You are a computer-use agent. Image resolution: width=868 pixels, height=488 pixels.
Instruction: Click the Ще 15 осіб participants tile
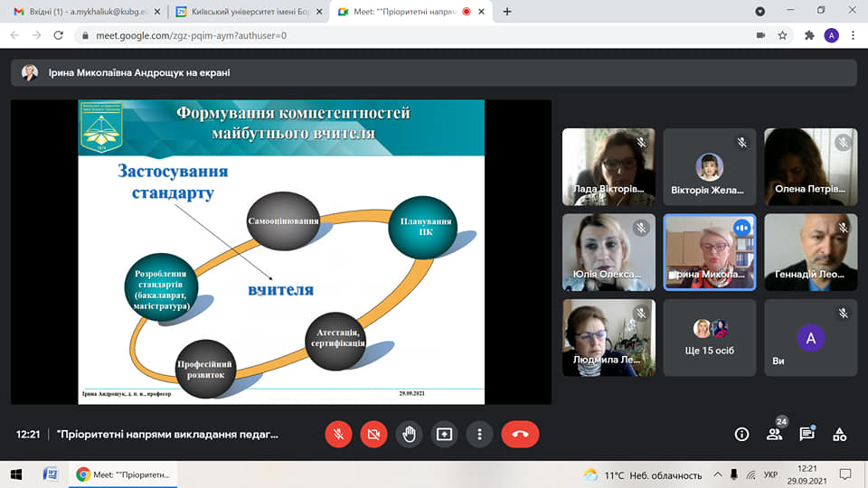click(709, 337)
